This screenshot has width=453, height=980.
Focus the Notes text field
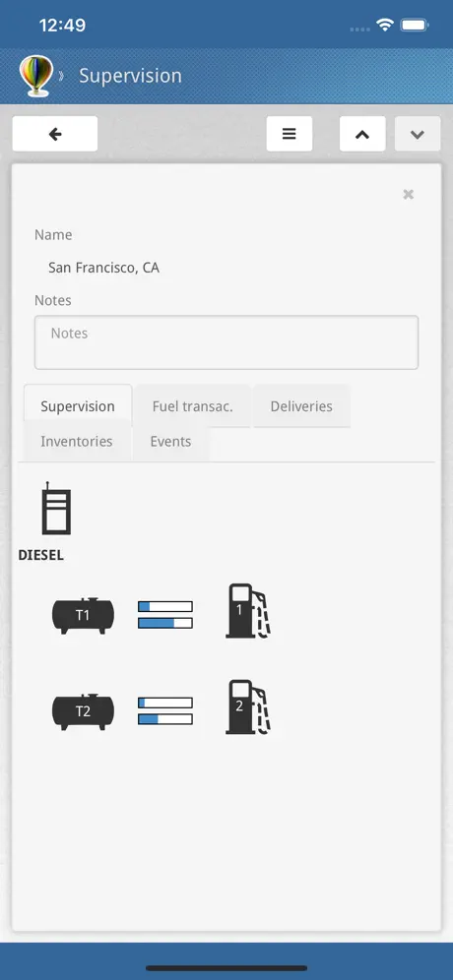coord(226,342)
